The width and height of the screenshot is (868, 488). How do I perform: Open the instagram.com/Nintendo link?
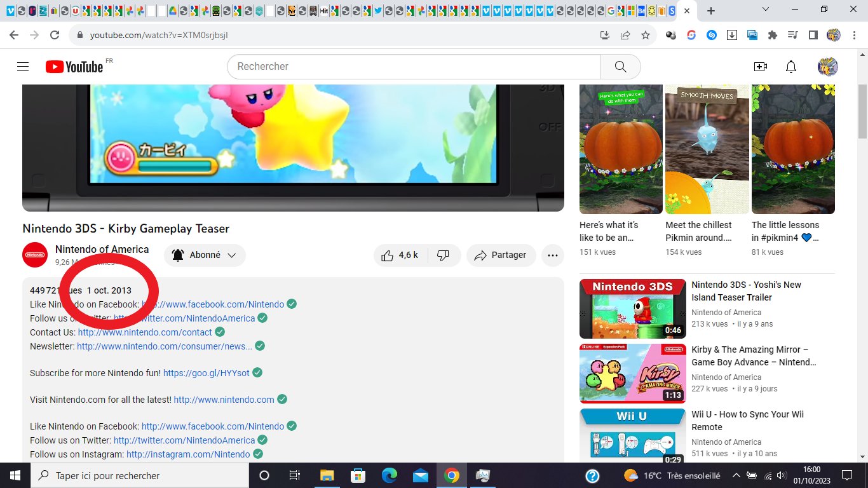click(188, 454)
